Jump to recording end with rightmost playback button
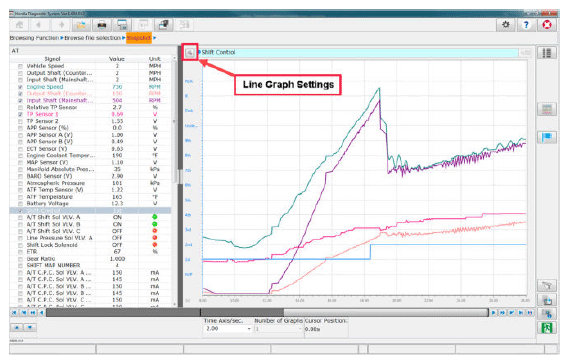Screen dimensions: 569x364 tap(530, 312)
